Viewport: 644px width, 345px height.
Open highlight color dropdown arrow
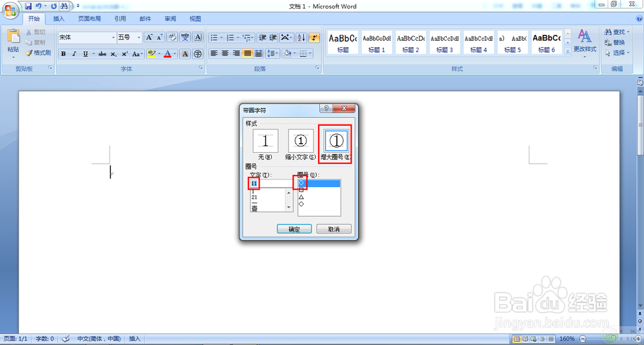tap(158, 54)
